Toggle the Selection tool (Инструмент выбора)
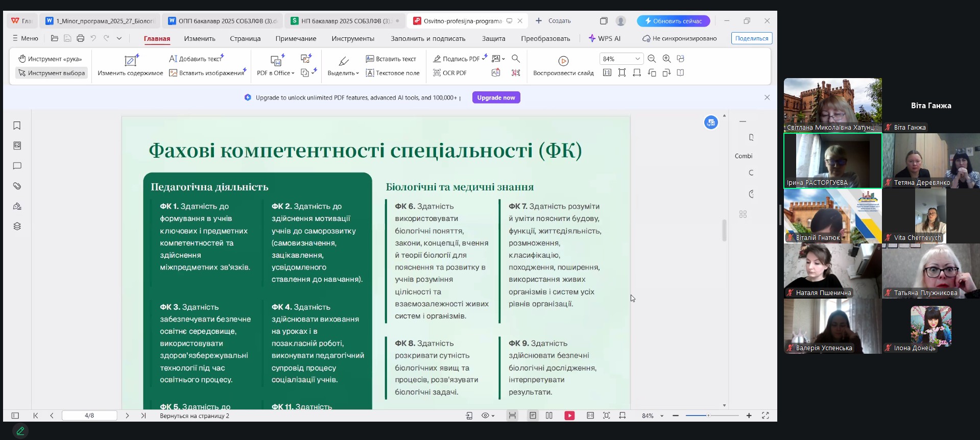 [x=52, y=73]
